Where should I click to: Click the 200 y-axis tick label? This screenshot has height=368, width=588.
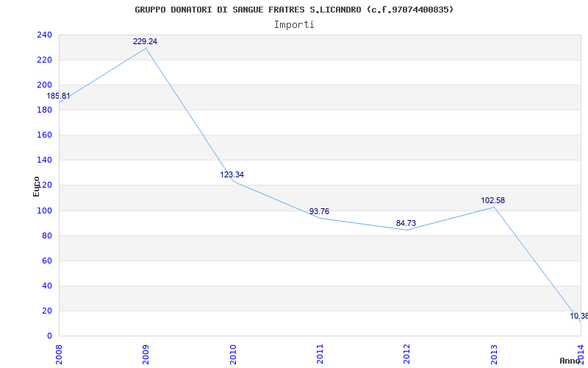(44, 85)
